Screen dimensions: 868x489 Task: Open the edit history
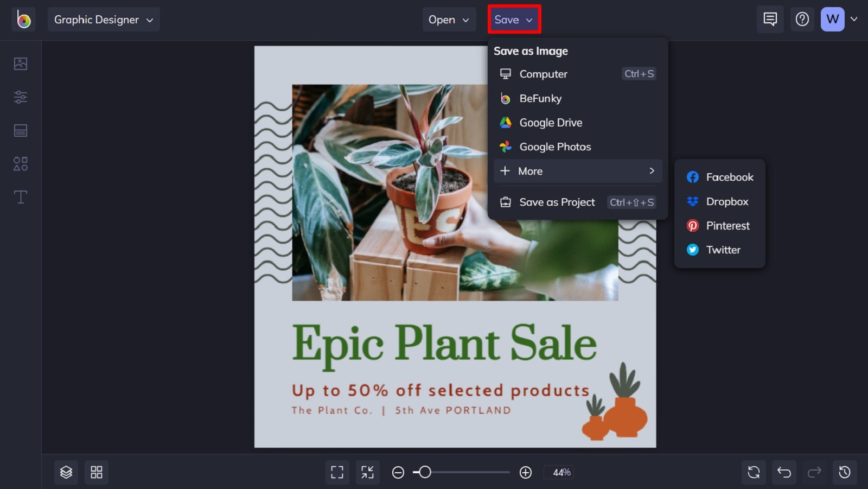point(844,472)
